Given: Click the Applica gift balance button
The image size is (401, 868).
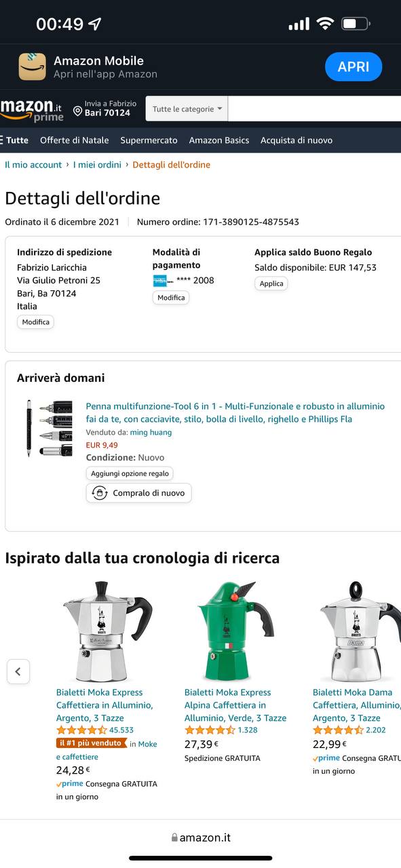Looking at the screenshot, I should click(x=271, y=283).
